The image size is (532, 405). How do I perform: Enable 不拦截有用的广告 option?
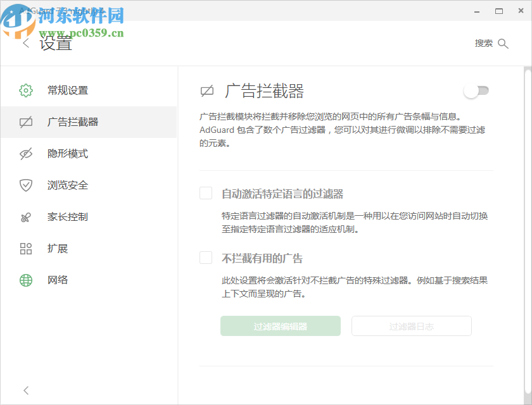pyautogui.click(x=206, y=258)
